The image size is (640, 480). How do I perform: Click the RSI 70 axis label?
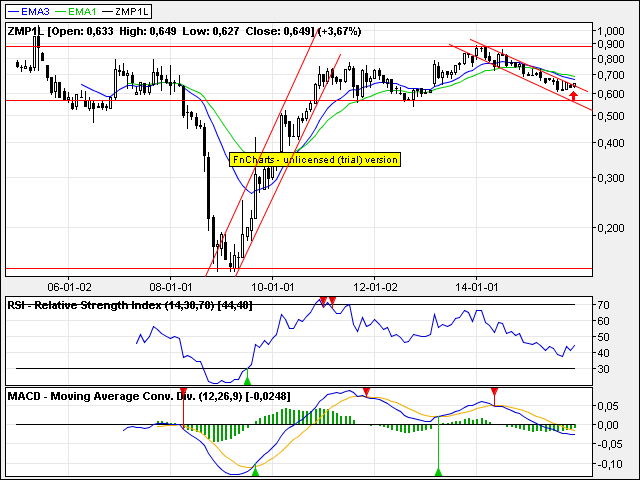coord(603,305)
